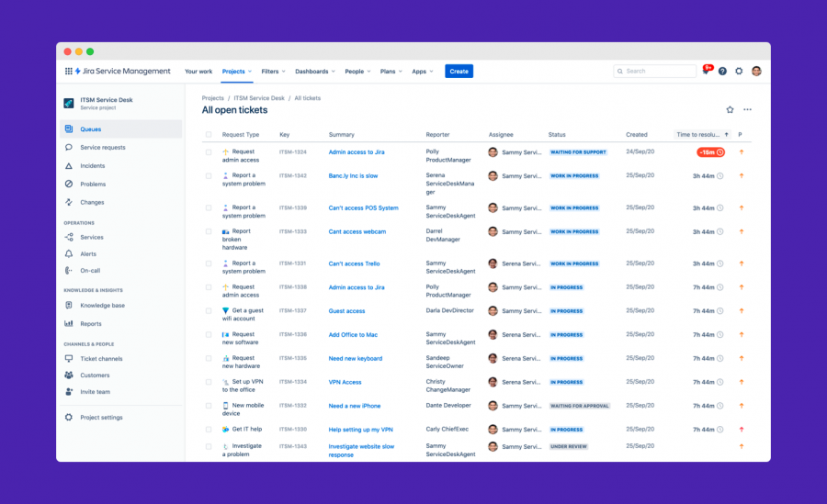
Task: Expand the Projects dropdown menu
Action: coord(237,72)
